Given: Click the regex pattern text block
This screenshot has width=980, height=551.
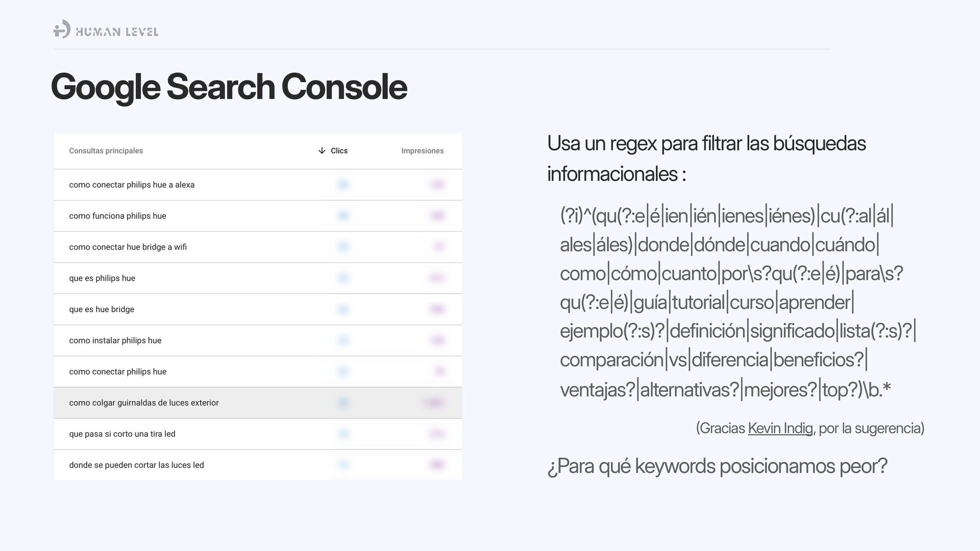Looking at the screenshot, I should [x=735, y=302].
